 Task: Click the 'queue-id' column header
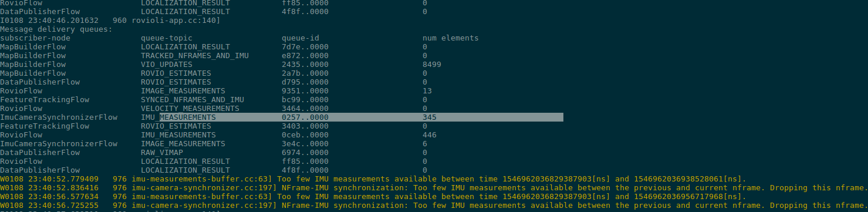300,38
